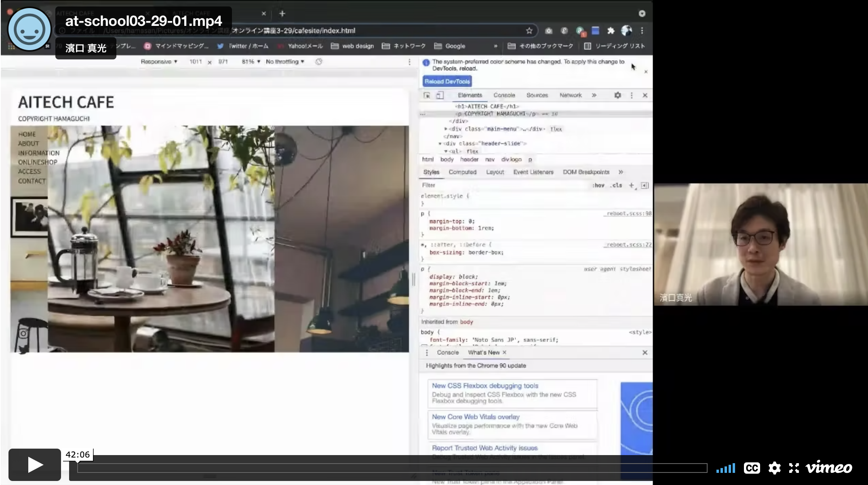Switch to DevTools Console tab

[504, 95]
